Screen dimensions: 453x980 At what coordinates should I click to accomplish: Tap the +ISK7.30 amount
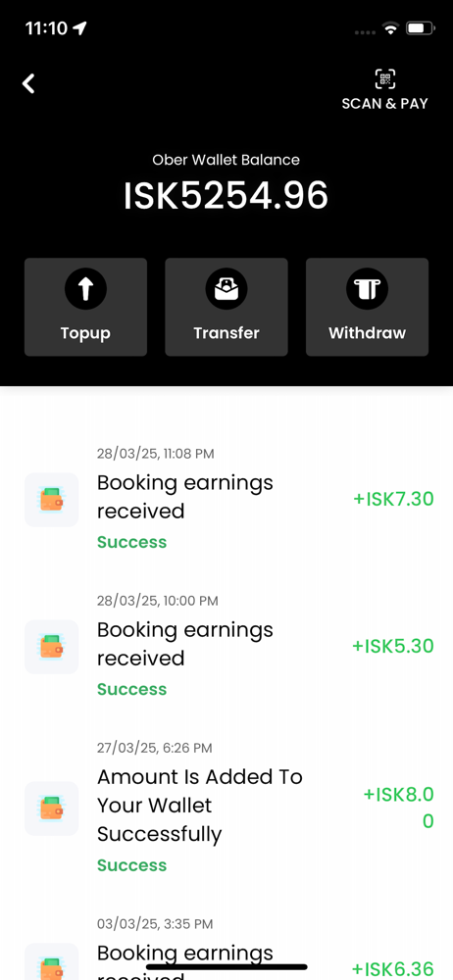pos(393,499)
